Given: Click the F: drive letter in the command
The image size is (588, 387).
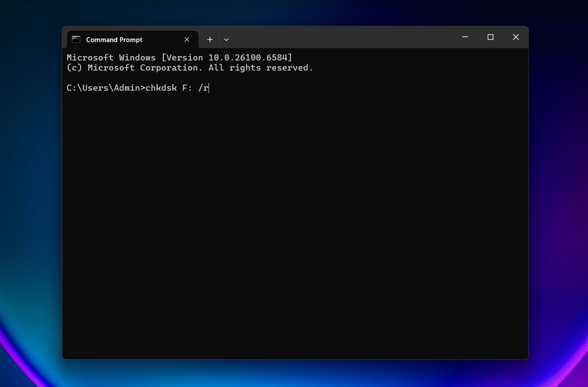Looking at the screenshot, I should [x=187, y=88].
